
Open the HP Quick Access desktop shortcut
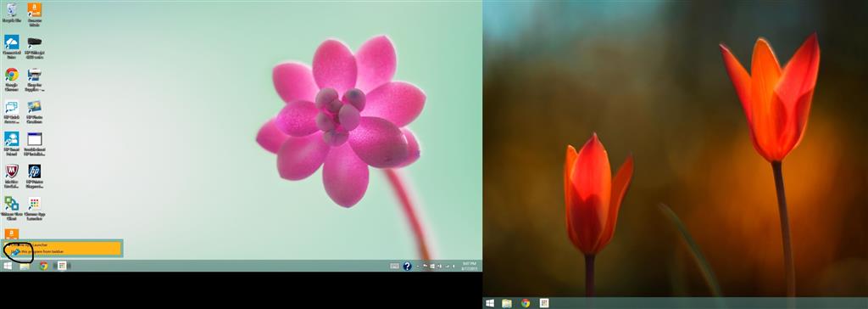[12, 111]
